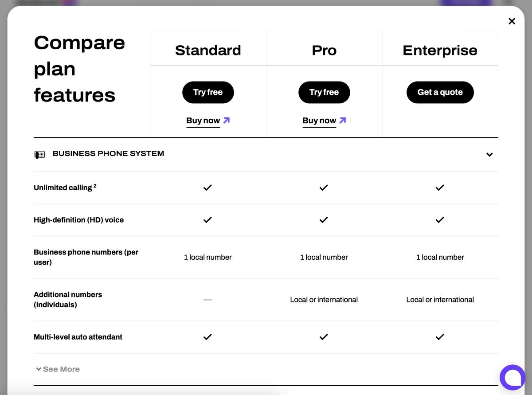Viewport: 532px width, 395px height.
Task: Follow the Buy now link for Pro
Action: pos(319,121)
